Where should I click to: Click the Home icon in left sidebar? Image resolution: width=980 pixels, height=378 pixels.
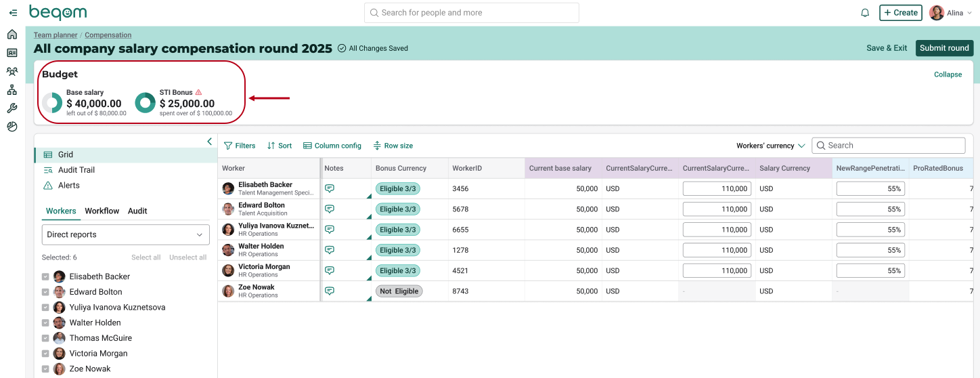tap(12, 34)
